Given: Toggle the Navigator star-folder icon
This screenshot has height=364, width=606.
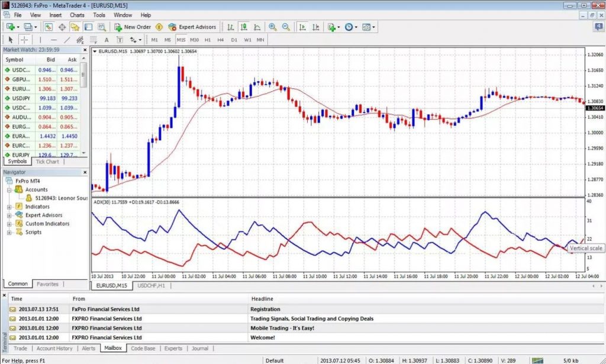Looking at the screenshot, I should tap(75, 27).
